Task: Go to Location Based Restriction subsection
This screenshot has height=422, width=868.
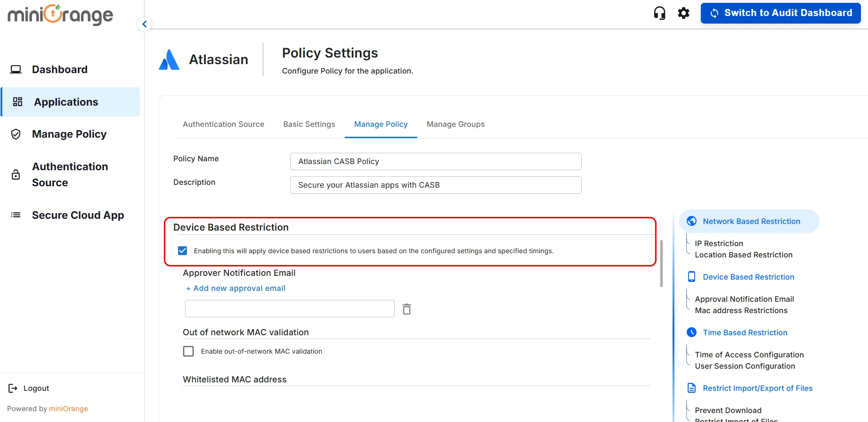Action: 744,255
